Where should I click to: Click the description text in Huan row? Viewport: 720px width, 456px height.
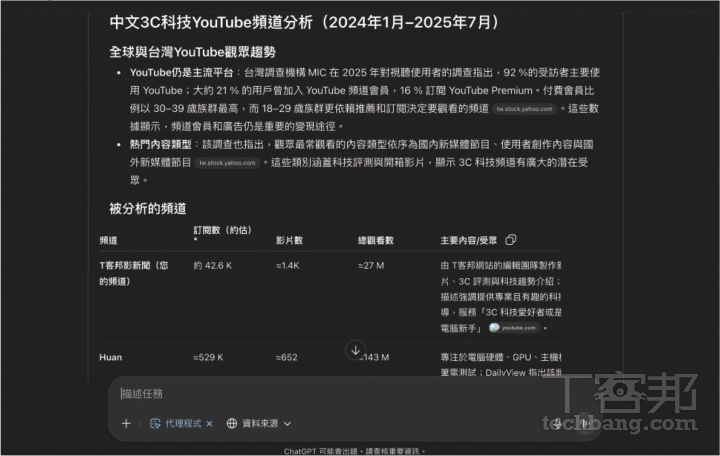coord(501,365)
